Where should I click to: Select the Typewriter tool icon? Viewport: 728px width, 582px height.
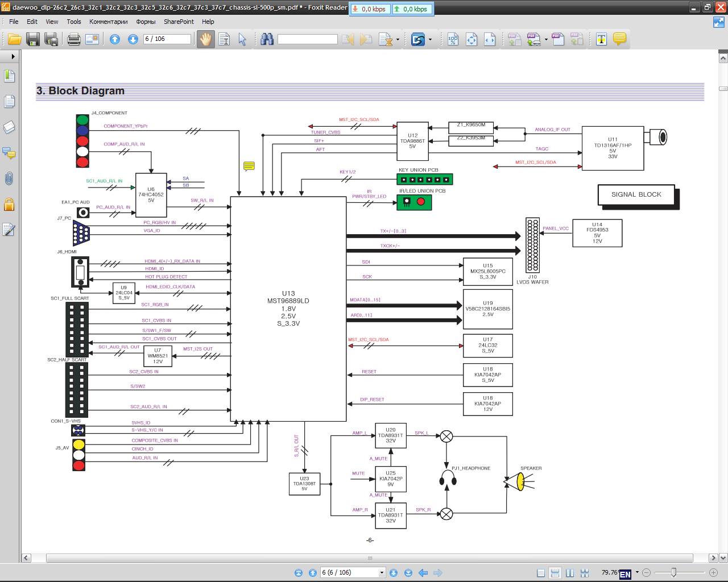click(601, 39)
